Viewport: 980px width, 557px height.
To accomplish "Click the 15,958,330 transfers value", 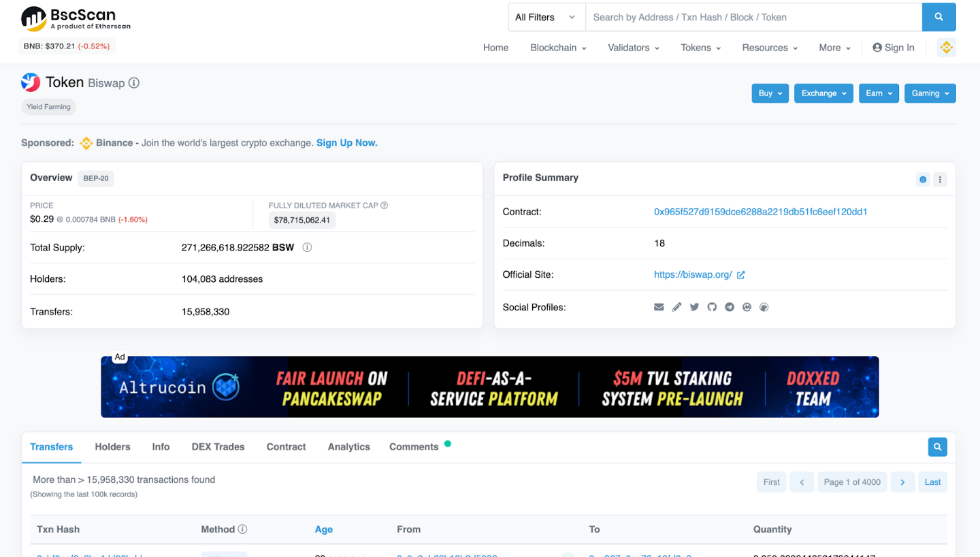I will pyautogui.click(x=206, y=312).
